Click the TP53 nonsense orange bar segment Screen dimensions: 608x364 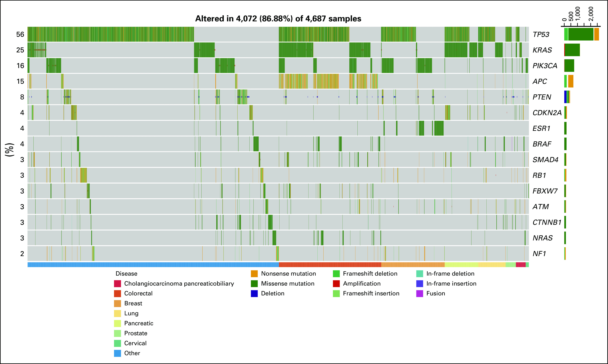point(596,34)
